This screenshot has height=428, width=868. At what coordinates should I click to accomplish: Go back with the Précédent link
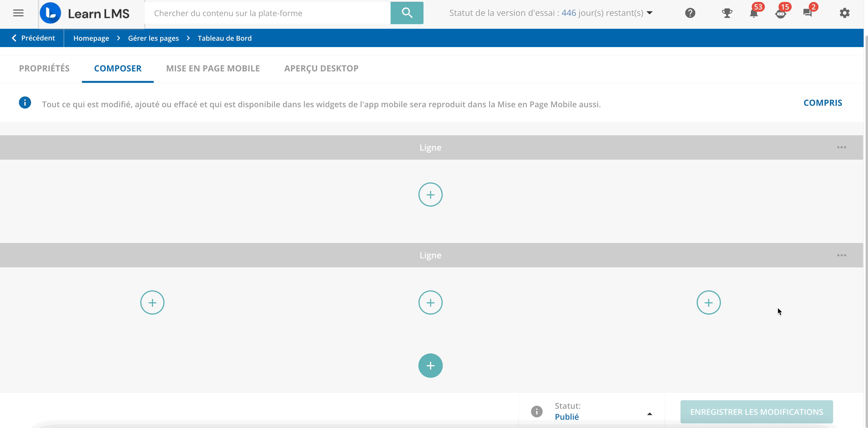click(x=33, y=38)
